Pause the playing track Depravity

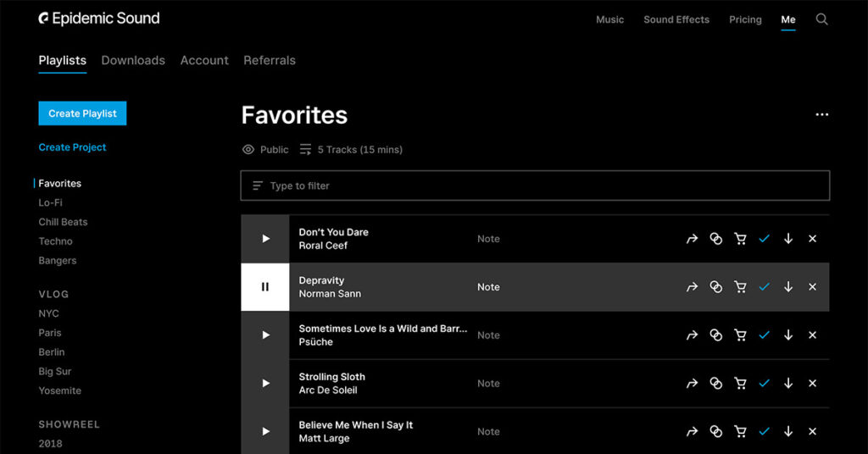tap(265, 287)
